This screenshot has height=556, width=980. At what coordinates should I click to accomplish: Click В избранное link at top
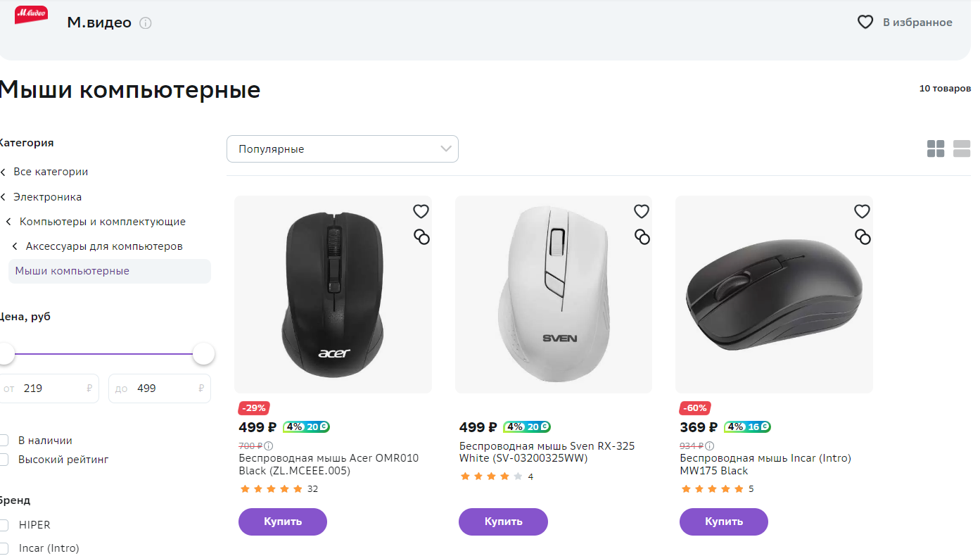coord(905,23)
